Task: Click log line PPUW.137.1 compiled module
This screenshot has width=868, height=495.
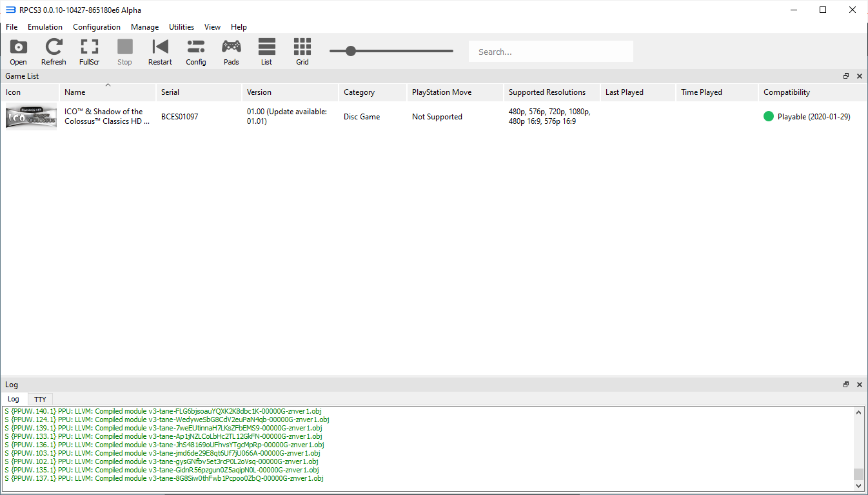Action: coord(164,478)
